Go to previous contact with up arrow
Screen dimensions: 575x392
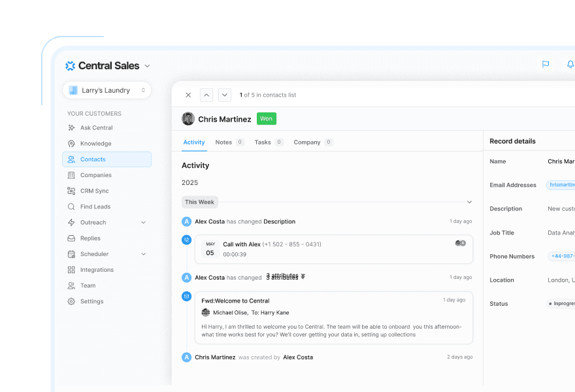tap(206, 95)
